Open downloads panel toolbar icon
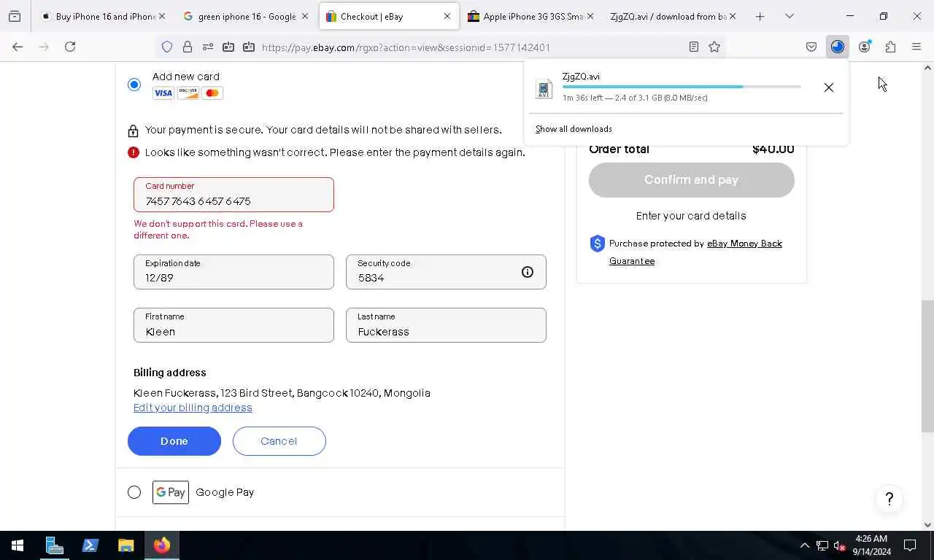934x560 pixels. [x=837, y=47]
